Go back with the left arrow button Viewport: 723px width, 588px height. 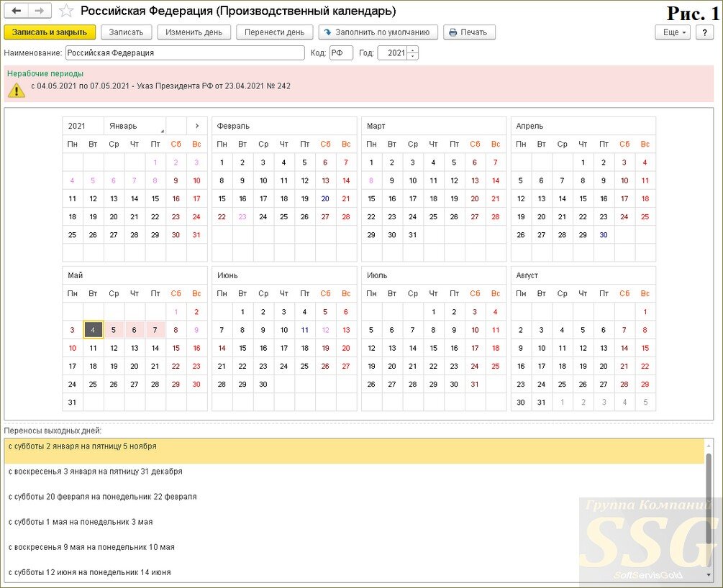pos(16,11)
